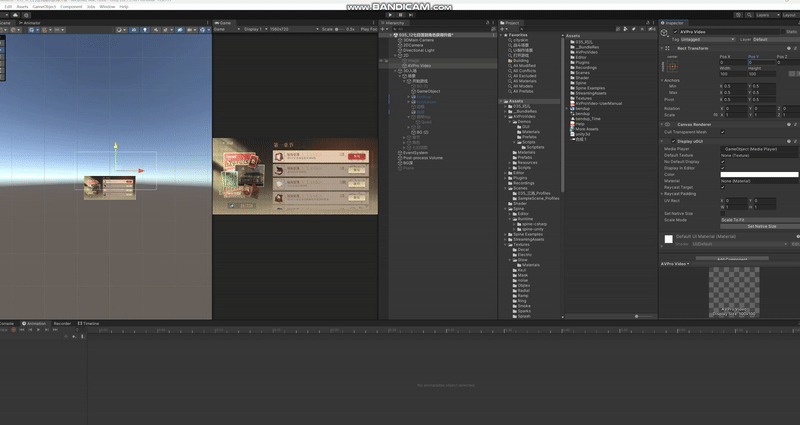The image size is (800, 425).
Task: Click Animation go to first frame button
Action: (x=22, y=330)
